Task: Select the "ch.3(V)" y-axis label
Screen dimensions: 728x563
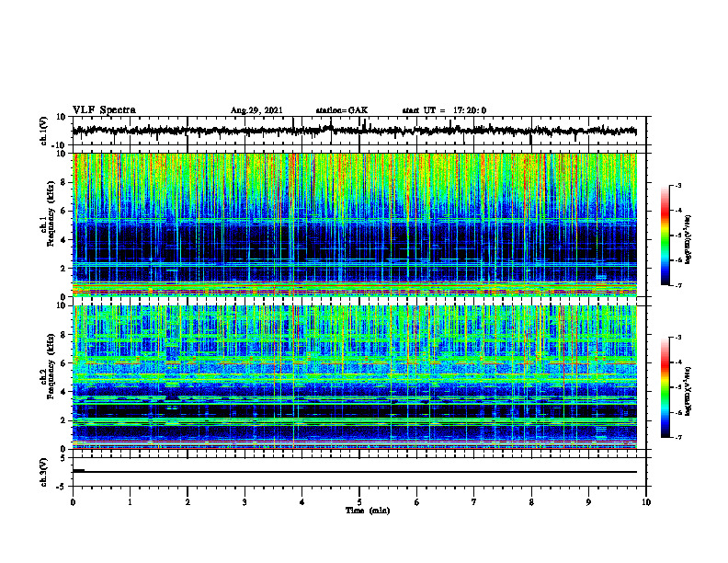Action: [x=44, y=472]
